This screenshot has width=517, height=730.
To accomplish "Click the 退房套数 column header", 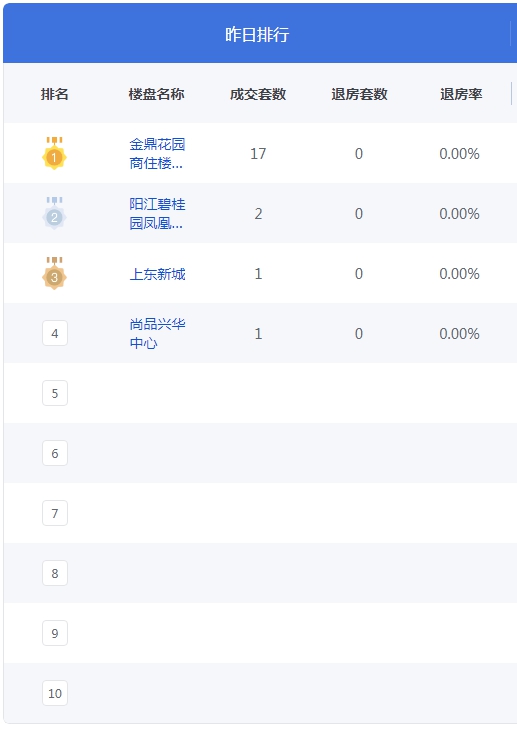I will point(359,94).
